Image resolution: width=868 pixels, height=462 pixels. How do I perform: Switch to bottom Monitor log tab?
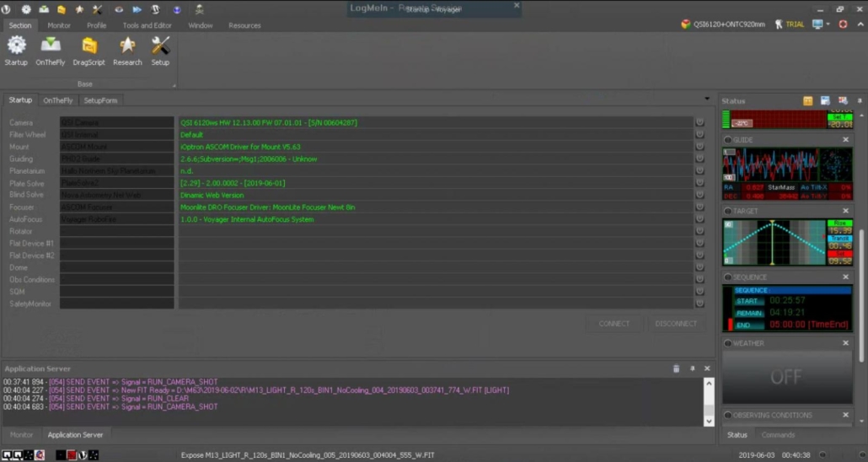click(x=21, y=435)
